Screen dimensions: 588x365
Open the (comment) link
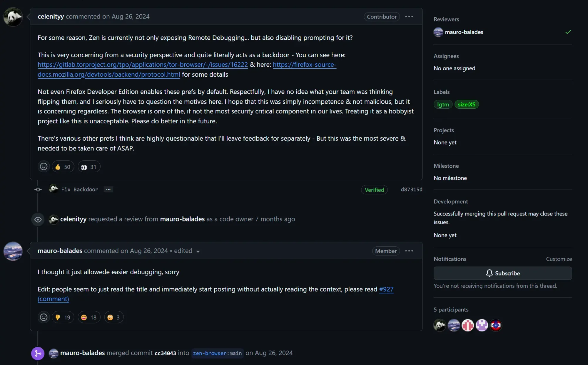[x=53, y=299]
